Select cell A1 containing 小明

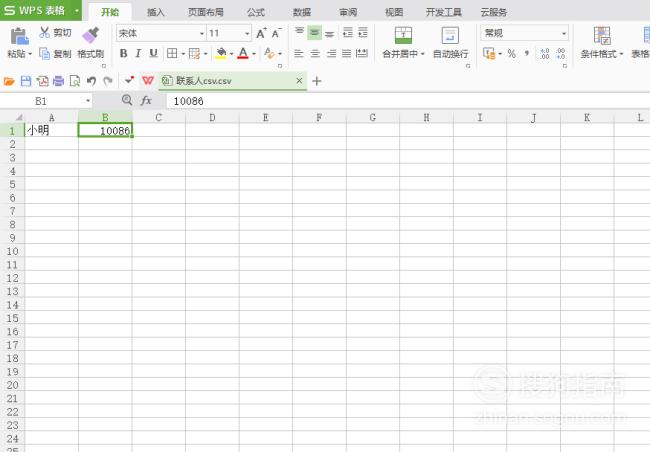tap(51, 131)
